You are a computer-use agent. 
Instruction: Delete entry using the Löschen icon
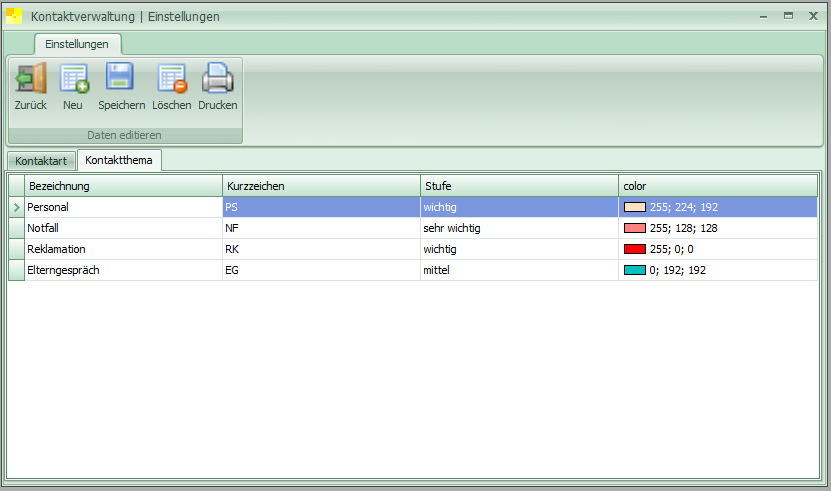click(x=171, y=79)
